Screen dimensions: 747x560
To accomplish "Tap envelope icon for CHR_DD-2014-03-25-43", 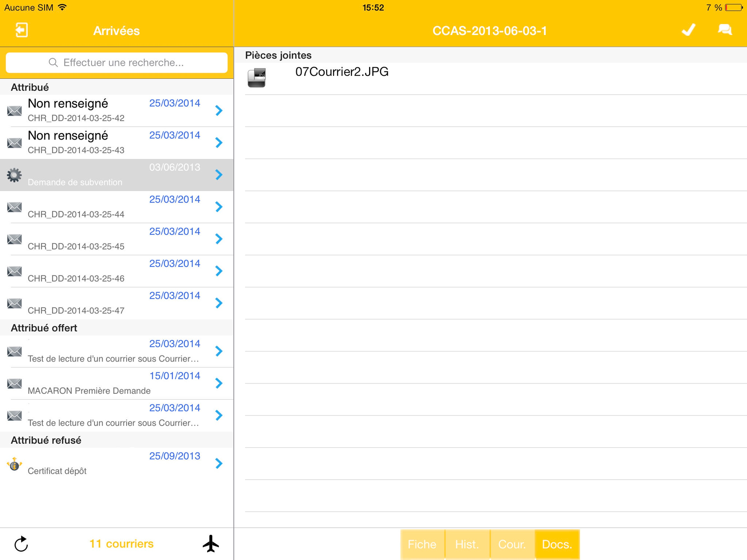I will [14, 142].
